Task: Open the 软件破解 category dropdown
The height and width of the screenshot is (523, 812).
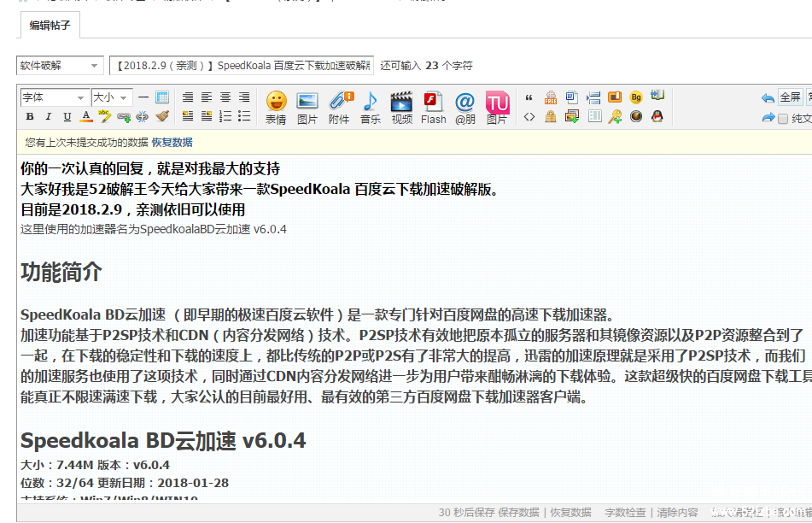Action: click(59, 66)
